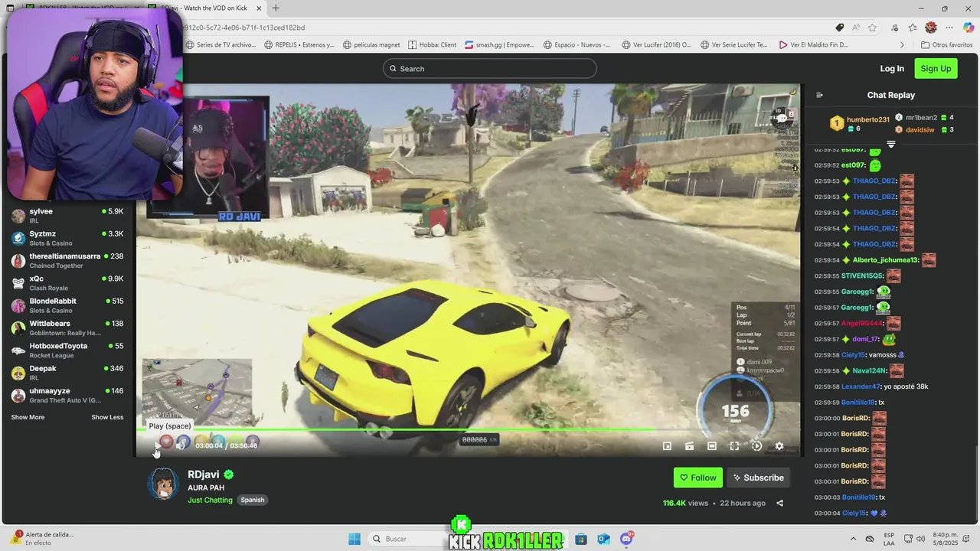The width and height of the screenshot is (980, 551).
Task: Open Discord from taskbar
Action: (x=626, y=539)
